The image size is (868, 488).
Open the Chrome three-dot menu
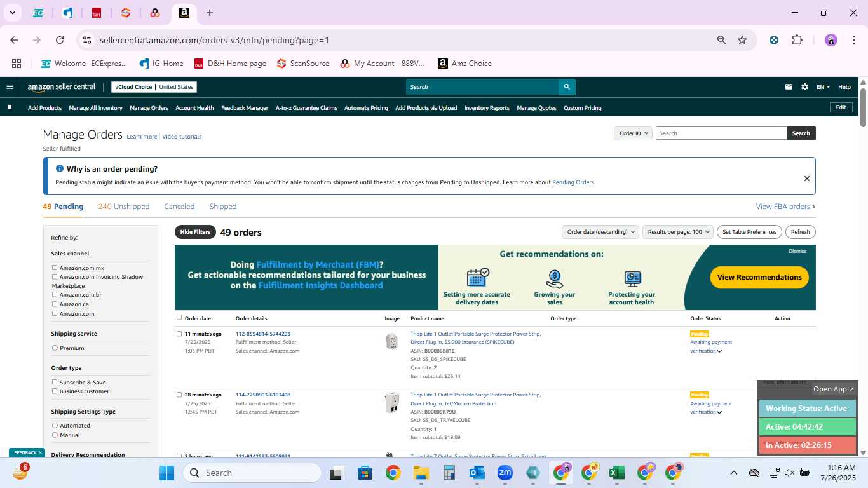click(853, 40)
